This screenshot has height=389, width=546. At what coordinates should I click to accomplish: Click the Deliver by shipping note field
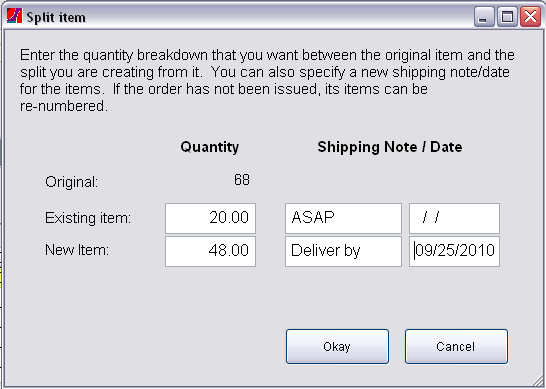(x=343, y=251)
